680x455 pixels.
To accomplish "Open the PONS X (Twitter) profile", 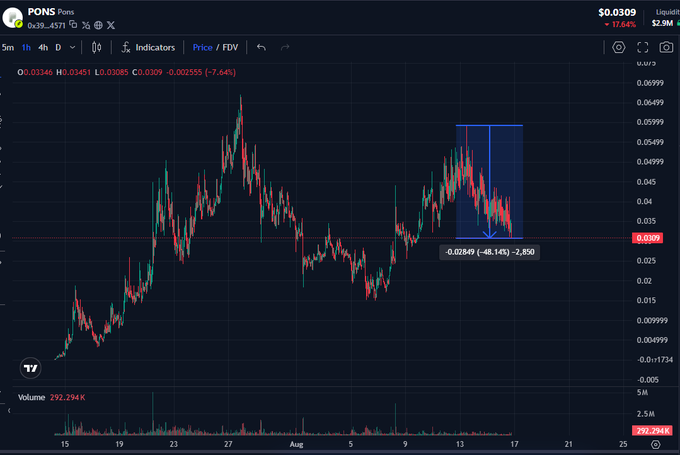I will point(111,25).
